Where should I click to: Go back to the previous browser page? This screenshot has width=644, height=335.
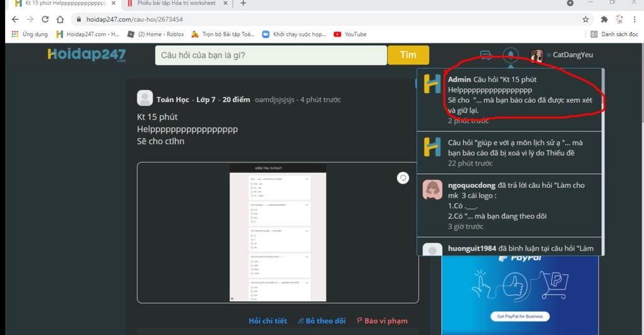coord(15,19)
